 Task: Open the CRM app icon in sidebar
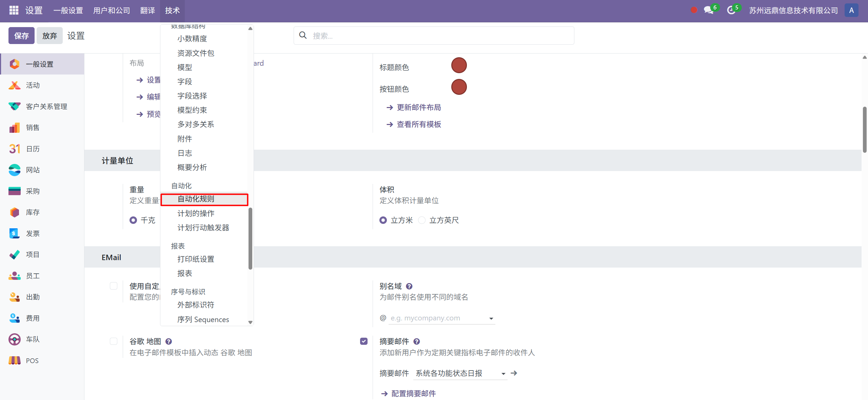14,106
